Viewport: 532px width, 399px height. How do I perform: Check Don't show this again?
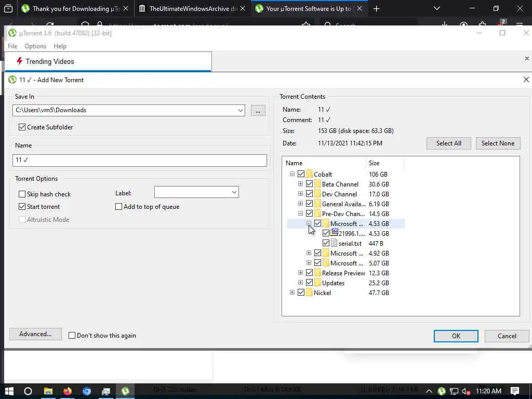[72, 336]
